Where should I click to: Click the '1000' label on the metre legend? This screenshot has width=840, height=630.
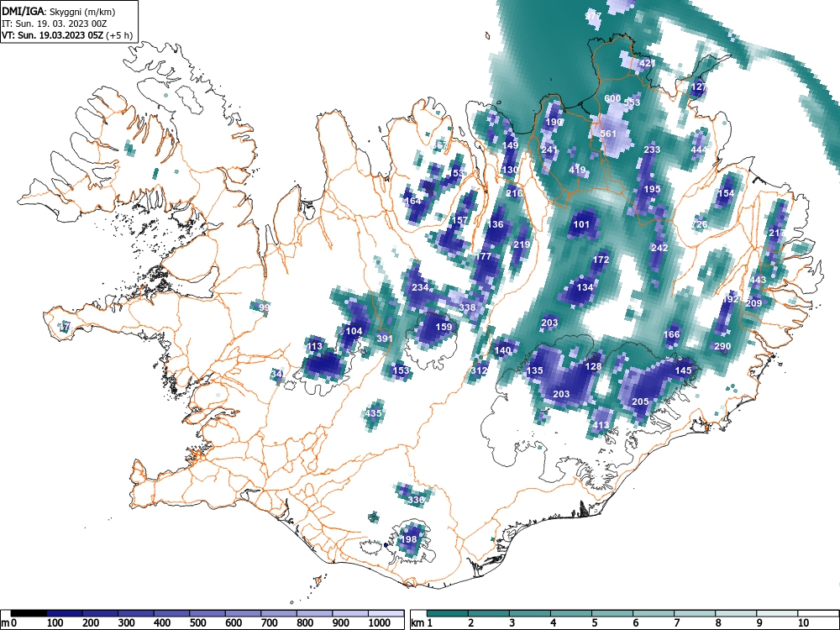tap(379, 623)
